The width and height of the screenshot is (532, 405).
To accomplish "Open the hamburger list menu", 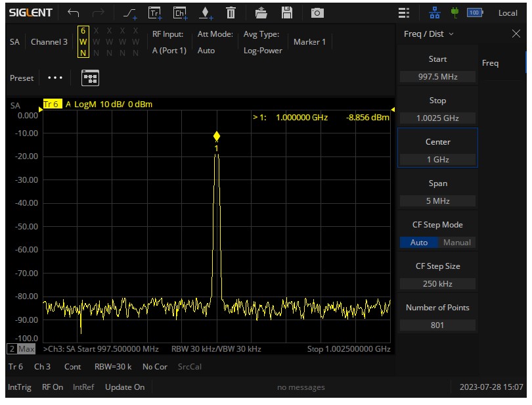I will click(x=404, y=12).
